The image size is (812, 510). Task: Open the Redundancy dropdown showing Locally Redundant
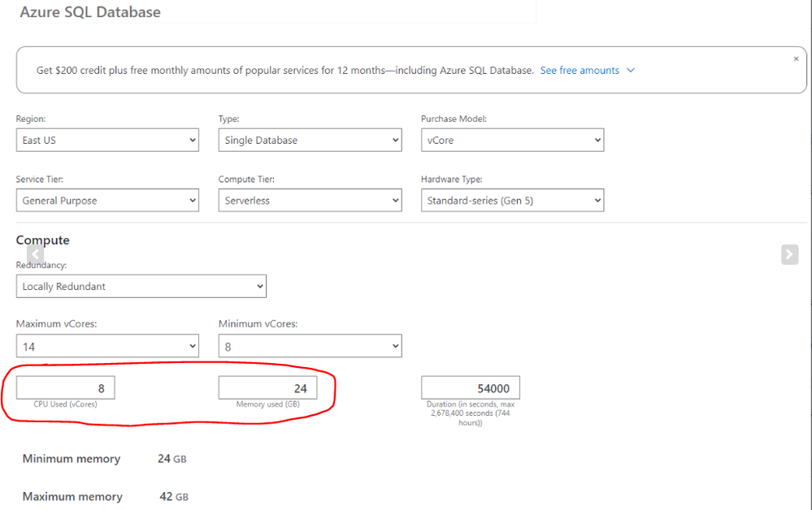141,287
